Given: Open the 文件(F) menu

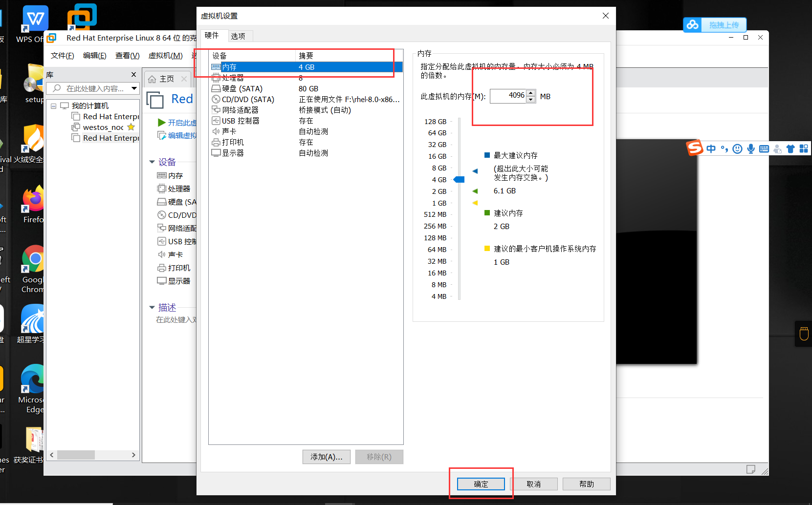Looking at the screenshot, I should pyautogui.click(x=63, y=56).
